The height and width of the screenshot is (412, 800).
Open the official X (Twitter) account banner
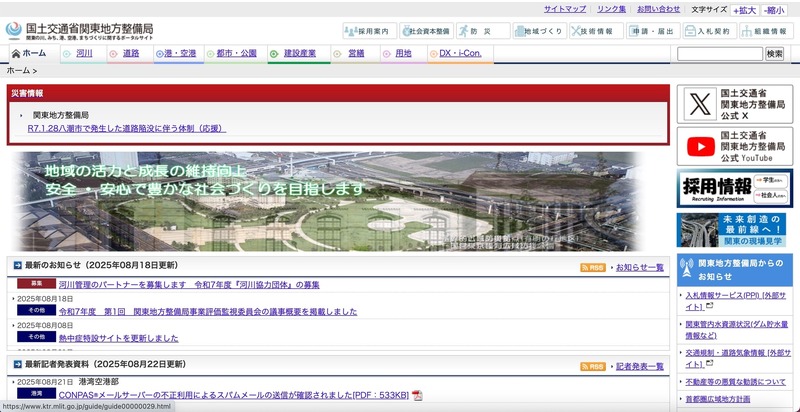click(x=734, y=103)
